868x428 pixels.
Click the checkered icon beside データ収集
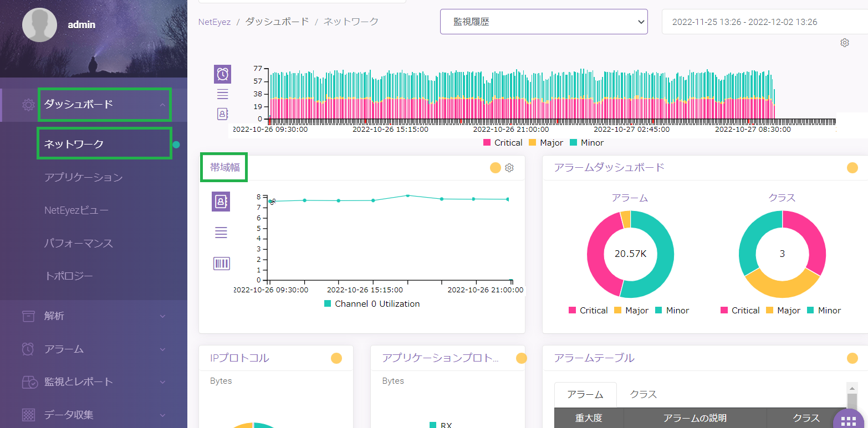(28, 415)
